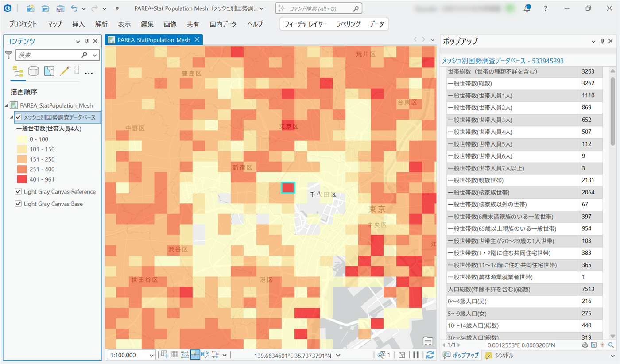
Task: Click the 401 - 961 red legend swatch
Action: [x=21, y=179]
